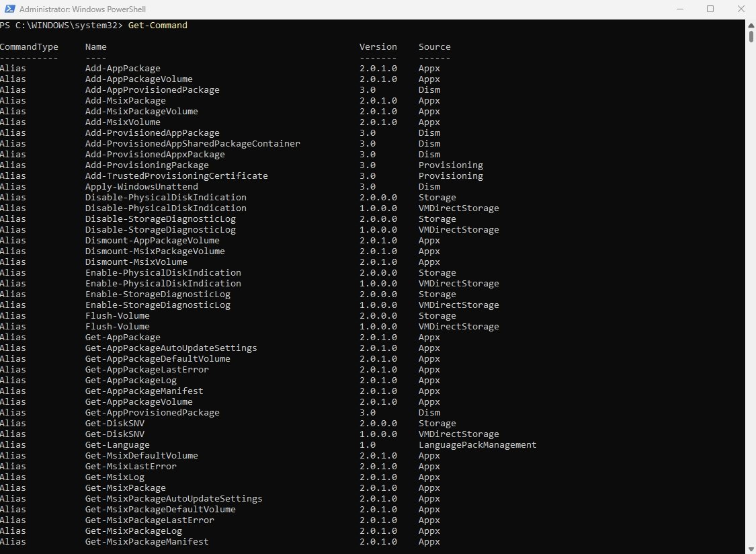Select the 'Get-AppPackageAutoUpdateSettings' entry
This screenshot has height=554, width=756.
(171, 348)
